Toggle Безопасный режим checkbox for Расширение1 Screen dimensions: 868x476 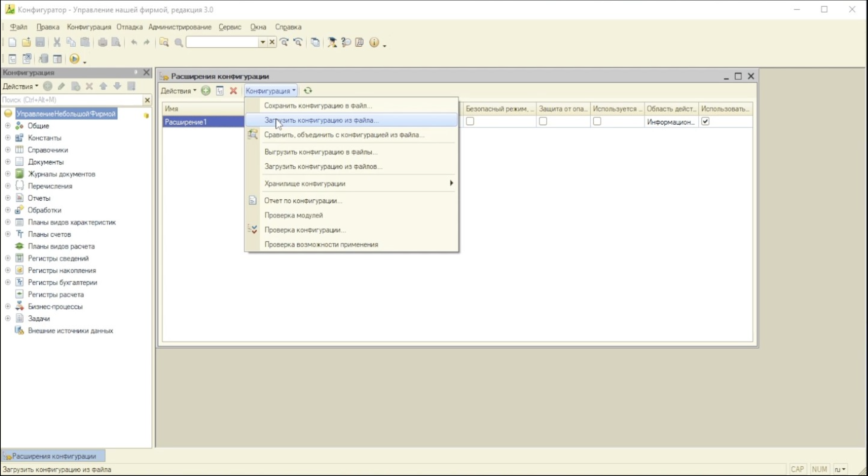tap(470, 121)
